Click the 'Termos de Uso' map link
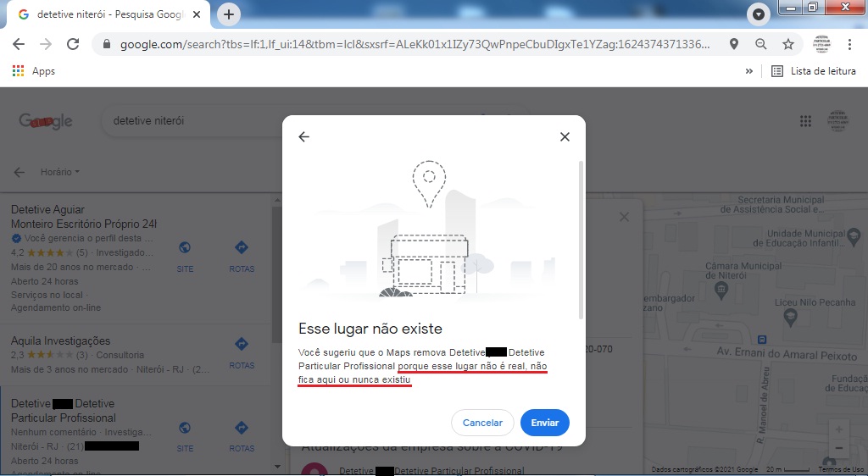 tap(841, 469)
